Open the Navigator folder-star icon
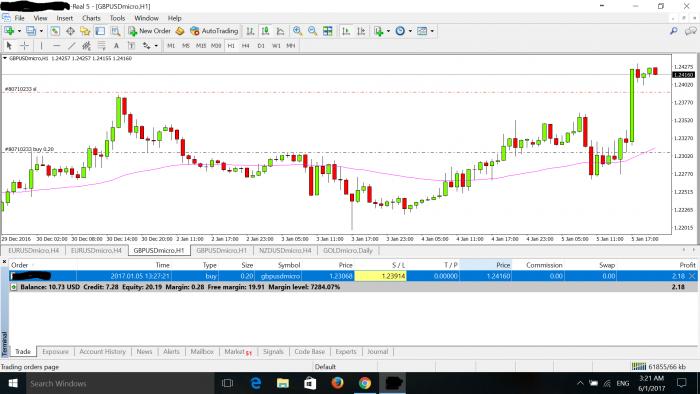 85,31
